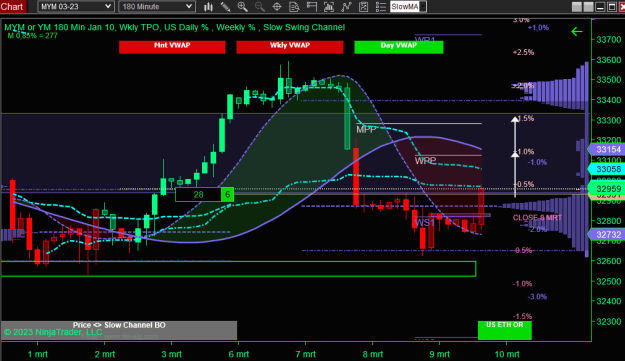This screenshot has height=361, width=625.
Task: Click the green left arrow at top right
Action: click(576, 31)
